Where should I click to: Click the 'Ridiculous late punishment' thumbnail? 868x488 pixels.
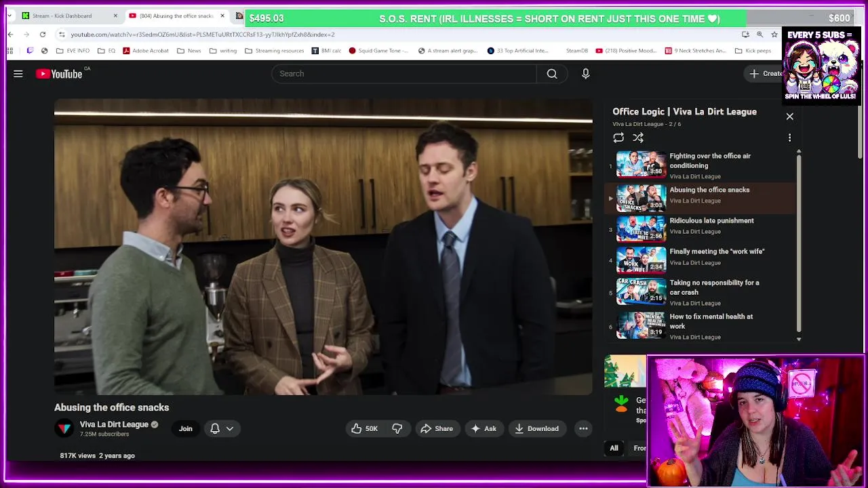[641, 229]
